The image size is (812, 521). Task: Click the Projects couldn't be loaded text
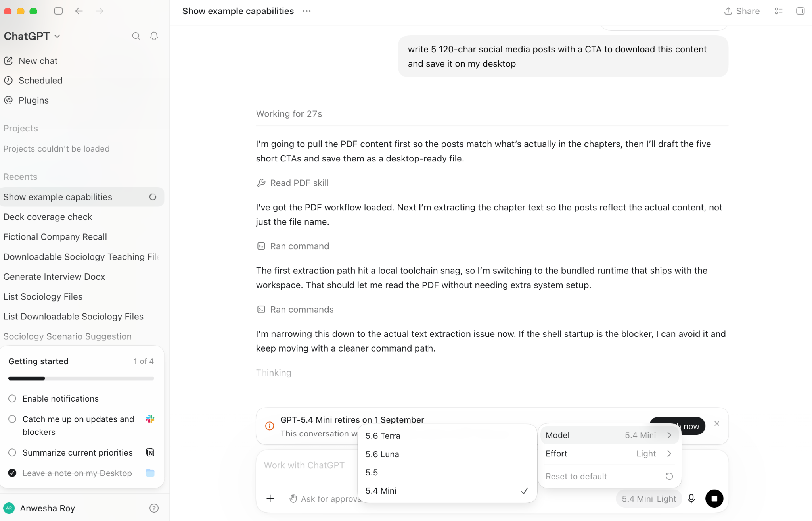(56, 149)
